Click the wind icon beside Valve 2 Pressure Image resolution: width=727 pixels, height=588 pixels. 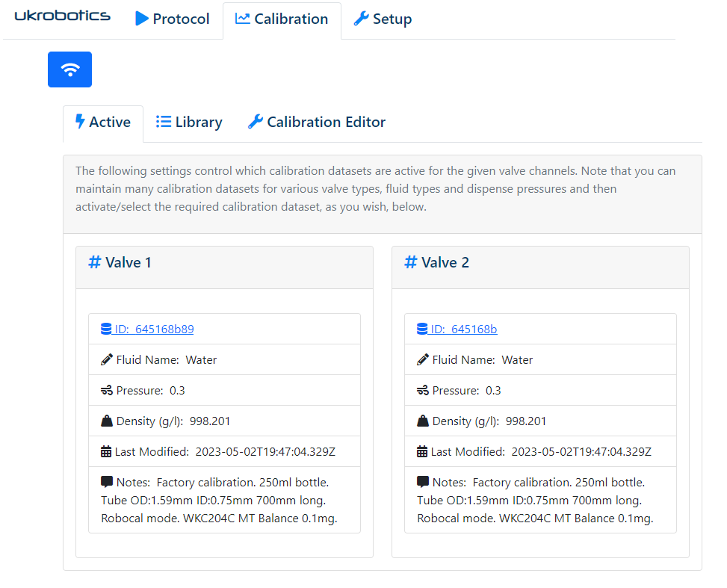point(423,390)
